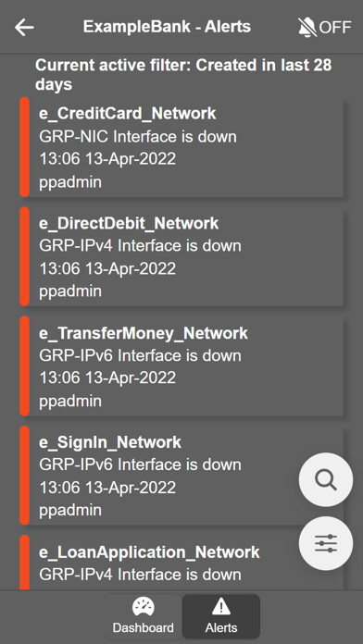Click the red severity bar of e_SignIn_Network
This screenshot has width=363, height=644.
[25, 476]
